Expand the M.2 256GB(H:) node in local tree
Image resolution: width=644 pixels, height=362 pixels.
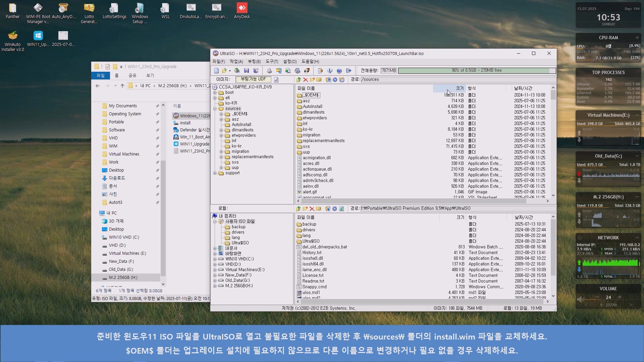tap(215, 286)
